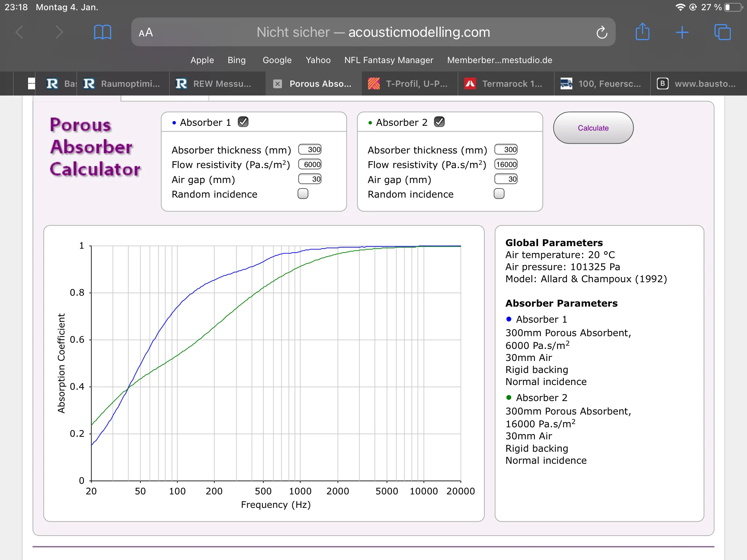This screenshot has height=560, width=747.
Task: Open the Bing bookmark link
Action: [x=236, y=60]
